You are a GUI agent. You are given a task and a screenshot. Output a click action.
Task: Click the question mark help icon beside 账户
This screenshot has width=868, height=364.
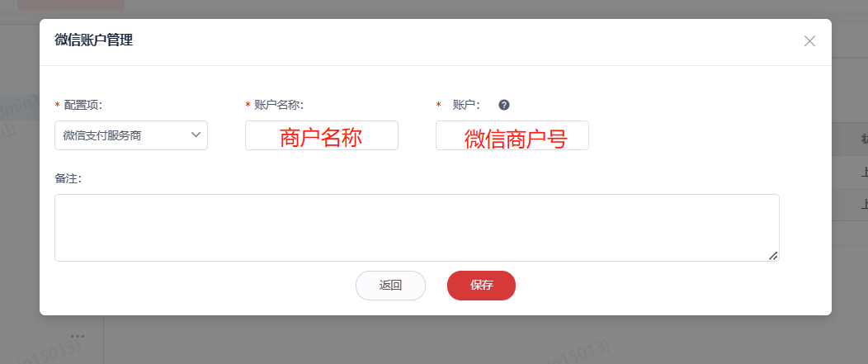click(504, 105)
